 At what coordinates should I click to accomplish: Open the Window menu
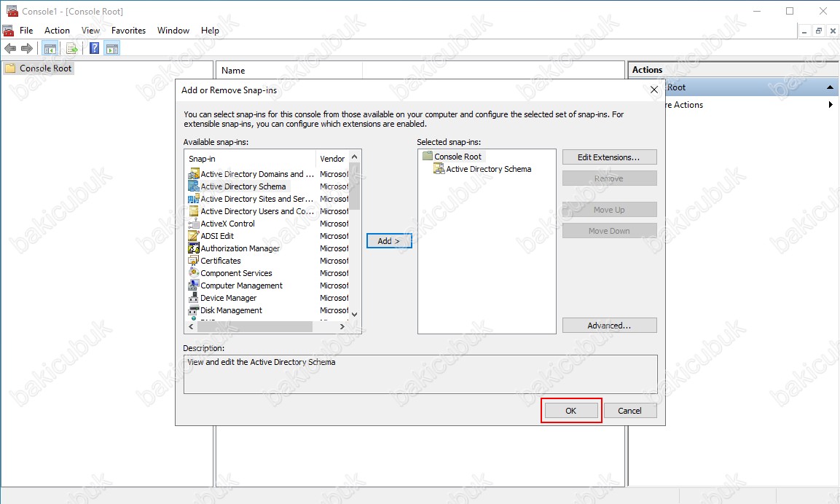173,31
